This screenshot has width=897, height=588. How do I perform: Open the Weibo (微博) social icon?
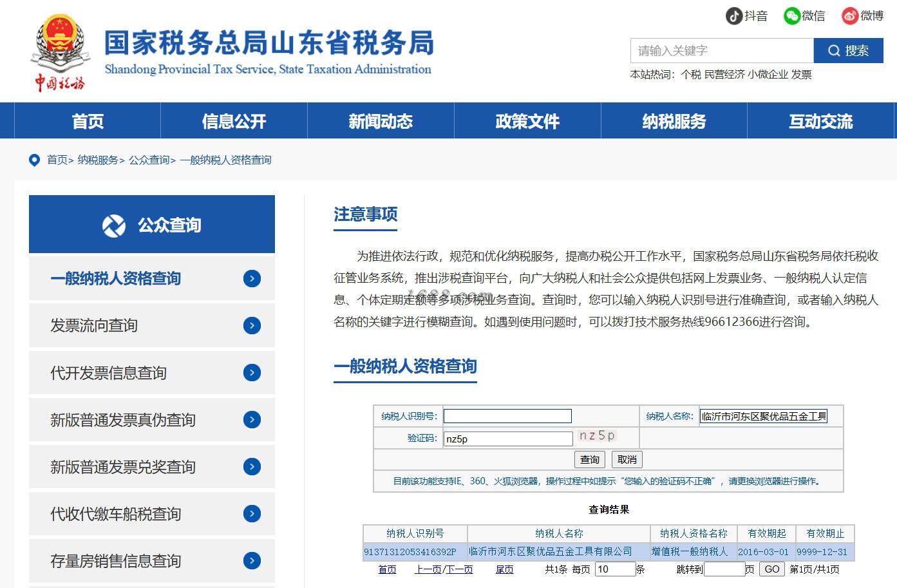click(851, 15)
